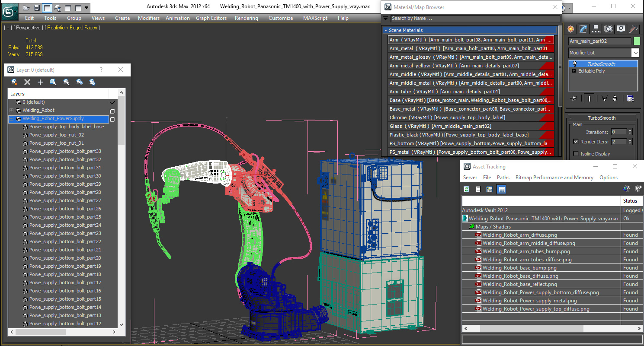The width and height of the screenshot is (644, 346).
Task: Click Hide/Unhide all layers icon
Action: click(79, 82)
